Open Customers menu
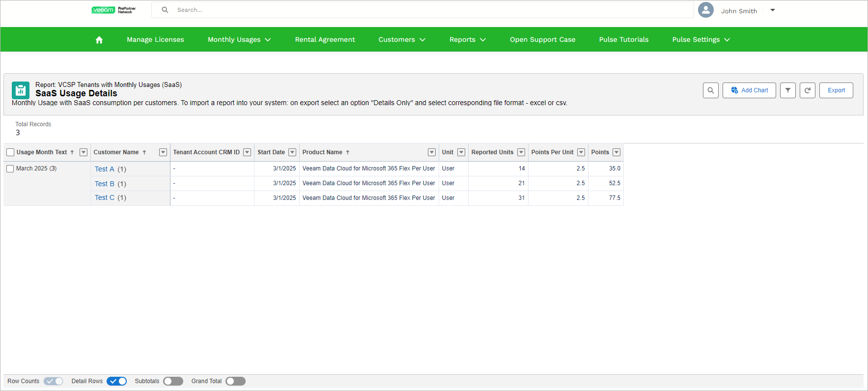This screenshot has height=391, width=868. [402, 40]
